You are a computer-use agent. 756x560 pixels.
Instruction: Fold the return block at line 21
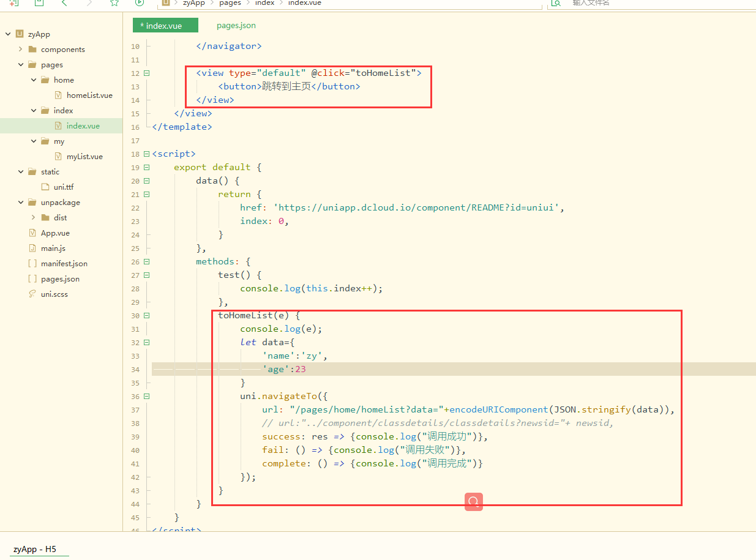(146, 195)
